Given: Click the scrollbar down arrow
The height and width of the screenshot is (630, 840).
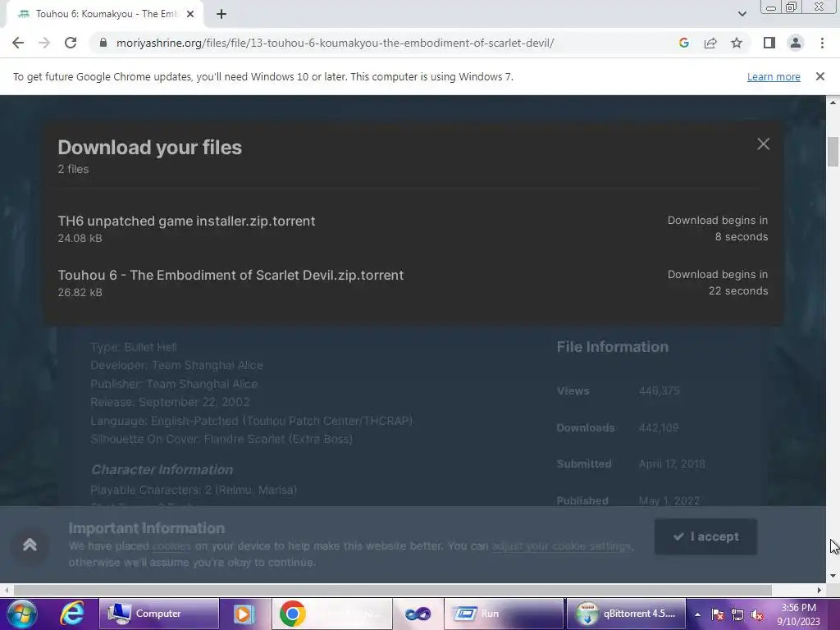Looking at the screenshot, I should [833, 576].
